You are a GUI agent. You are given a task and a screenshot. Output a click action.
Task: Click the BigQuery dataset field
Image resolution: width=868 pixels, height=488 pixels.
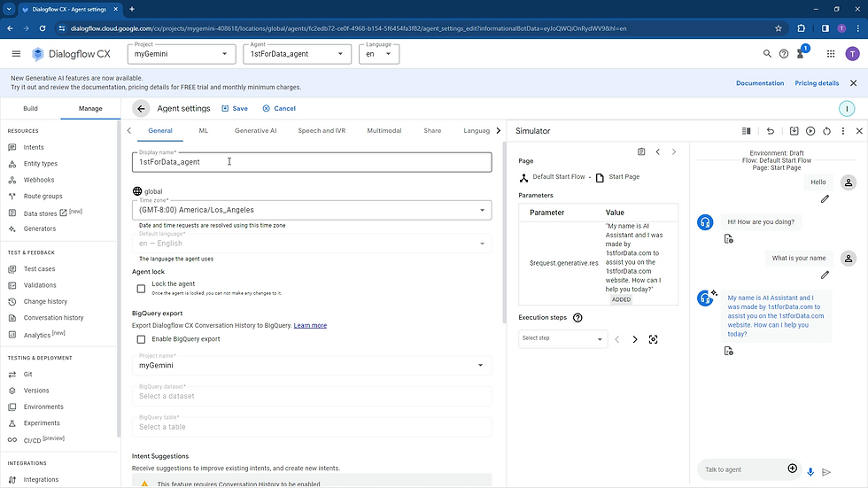click(312, 396)
